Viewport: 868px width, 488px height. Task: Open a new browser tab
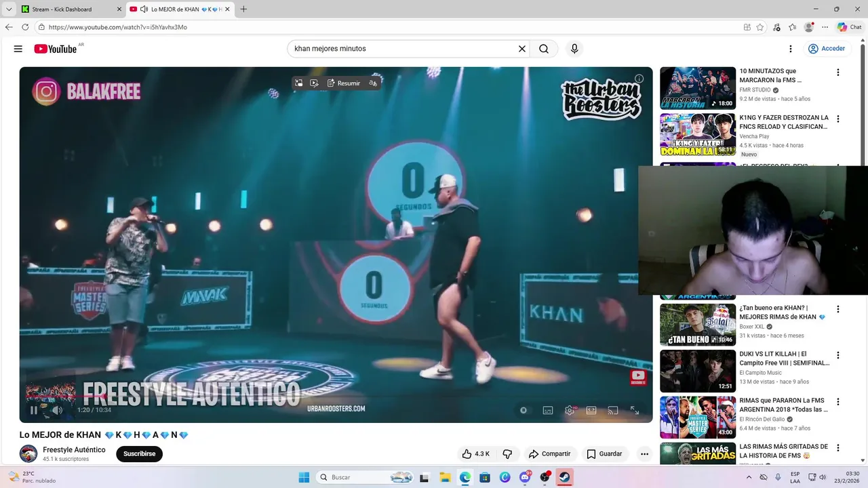pyautogui.click(x=243, y=9)
